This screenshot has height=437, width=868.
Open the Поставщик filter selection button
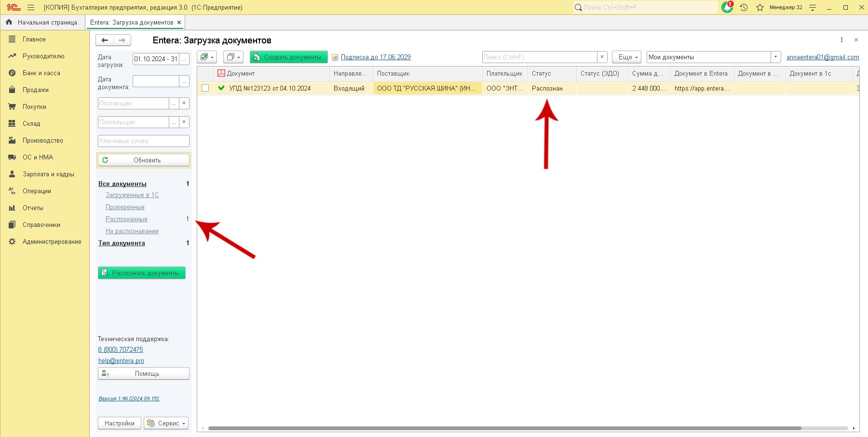[x=174, y=103]
